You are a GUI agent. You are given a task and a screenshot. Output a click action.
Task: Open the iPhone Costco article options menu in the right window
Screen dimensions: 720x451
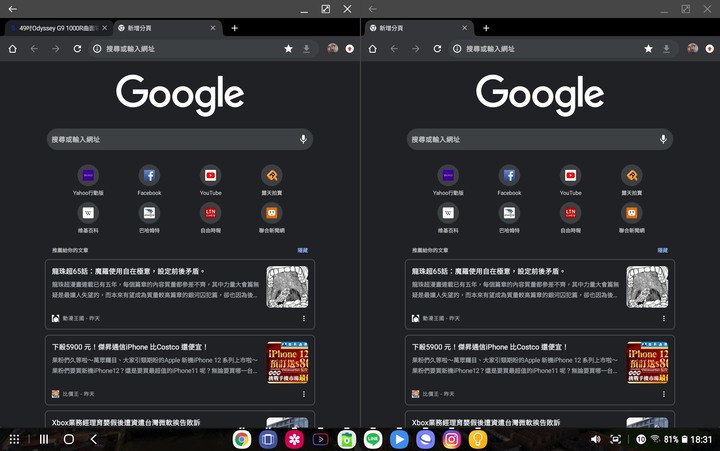(664, 394)
